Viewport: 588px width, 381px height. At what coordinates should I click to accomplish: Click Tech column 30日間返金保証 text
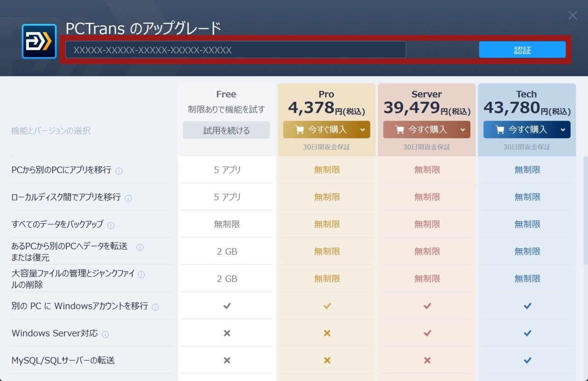coord(527,147)
